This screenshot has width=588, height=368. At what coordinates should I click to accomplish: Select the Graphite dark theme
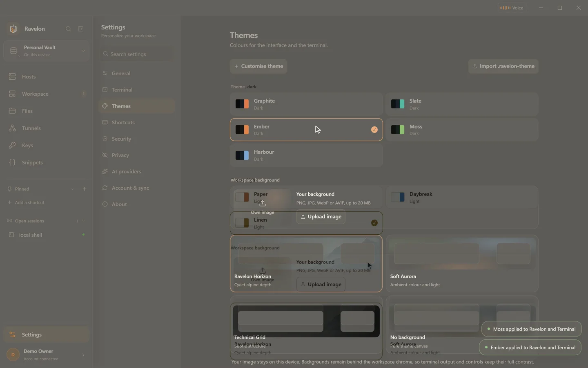pos(306,104)
